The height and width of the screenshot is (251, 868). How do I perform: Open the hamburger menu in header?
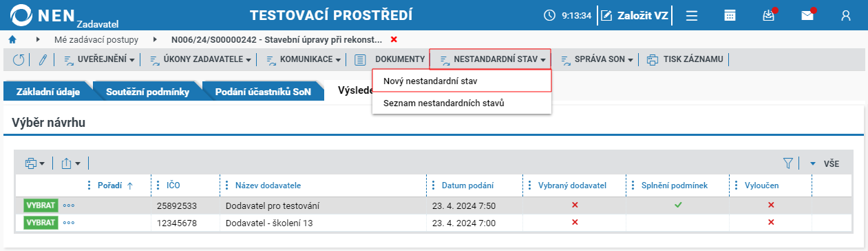click(x=692, y=15)
